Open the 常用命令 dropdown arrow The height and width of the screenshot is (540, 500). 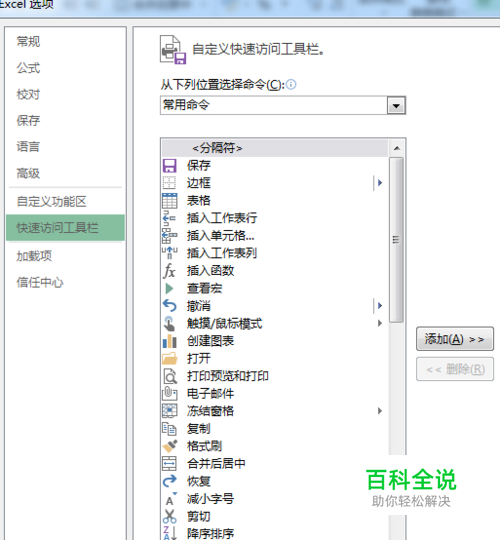coord(396,105)
